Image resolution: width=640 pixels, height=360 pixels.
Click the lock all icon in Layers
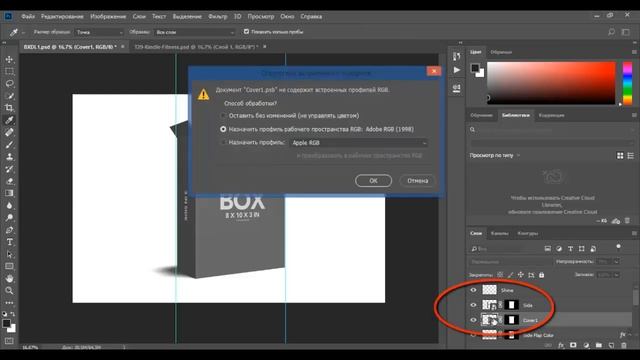tap(542, 275)
